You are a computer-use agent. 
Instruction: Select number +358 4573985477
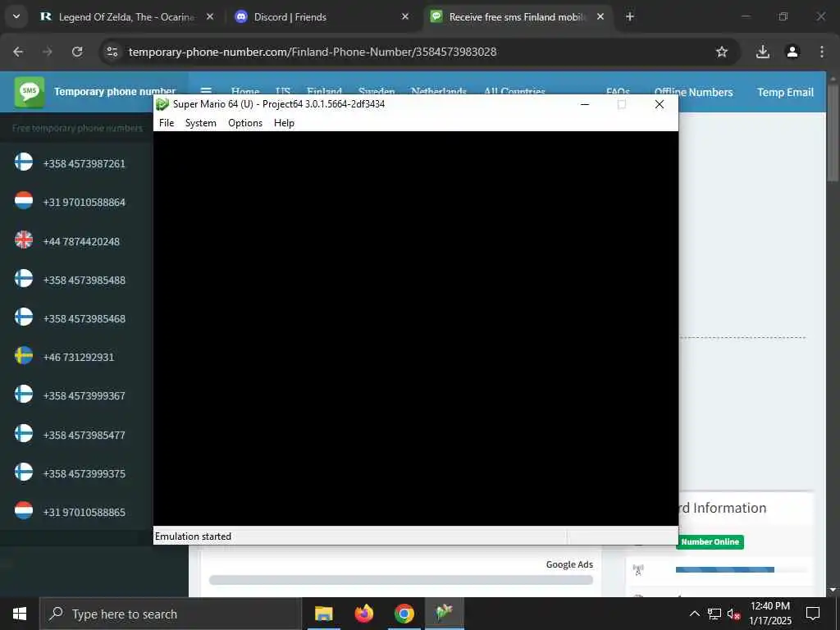coord(84,435)
